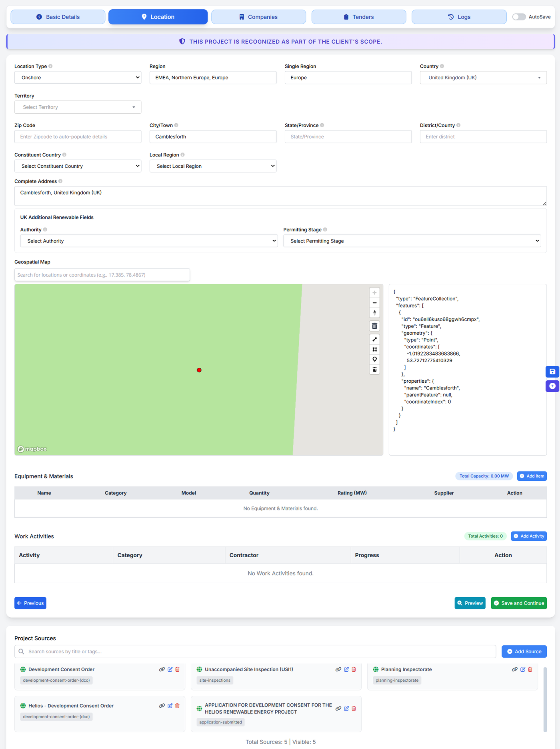The height and width of the screenshot is (749, 560).
Task: Select the marker point tool on map
Action: [374, 359]
